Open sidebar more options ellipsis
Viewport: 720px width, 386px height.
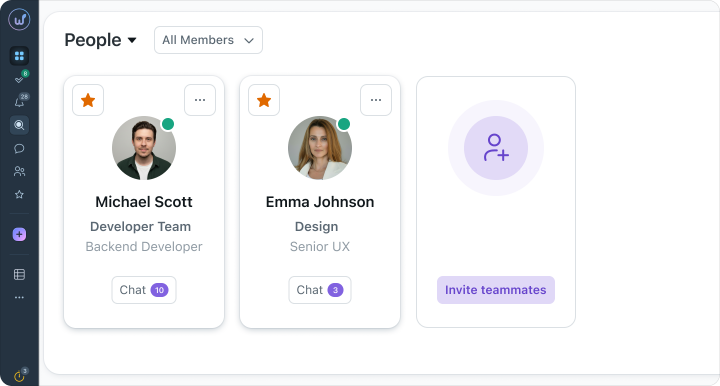click(x=19, y=297)
